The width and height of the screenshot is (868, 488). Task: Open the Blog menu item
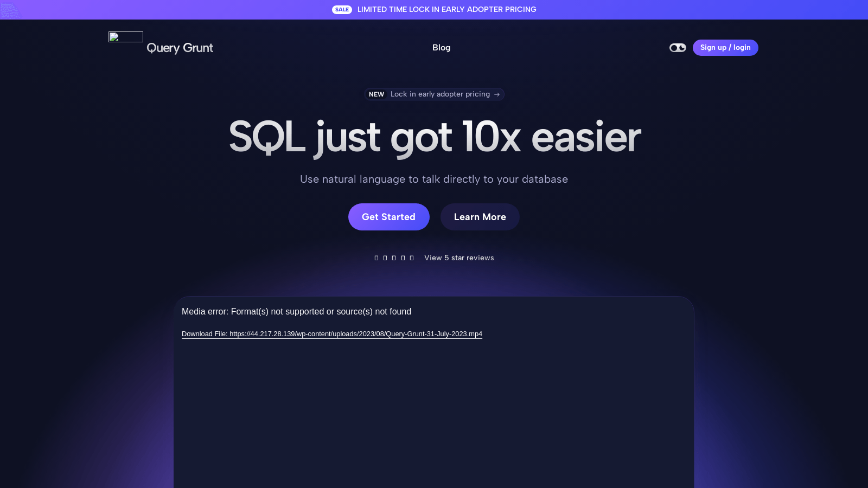pyautogui.click(x=441, y=48)
